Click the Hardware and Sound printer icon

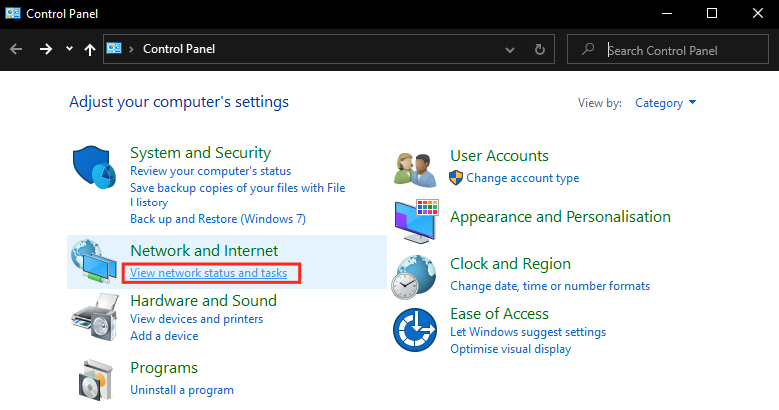pos(95,317)
